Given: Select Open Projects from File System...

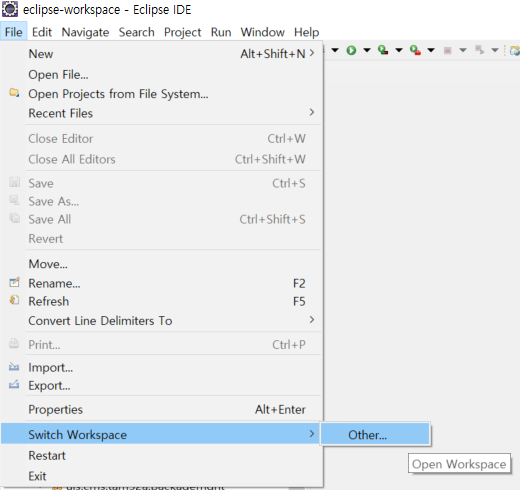Looking at the screenshot, I should click(162, 94).
